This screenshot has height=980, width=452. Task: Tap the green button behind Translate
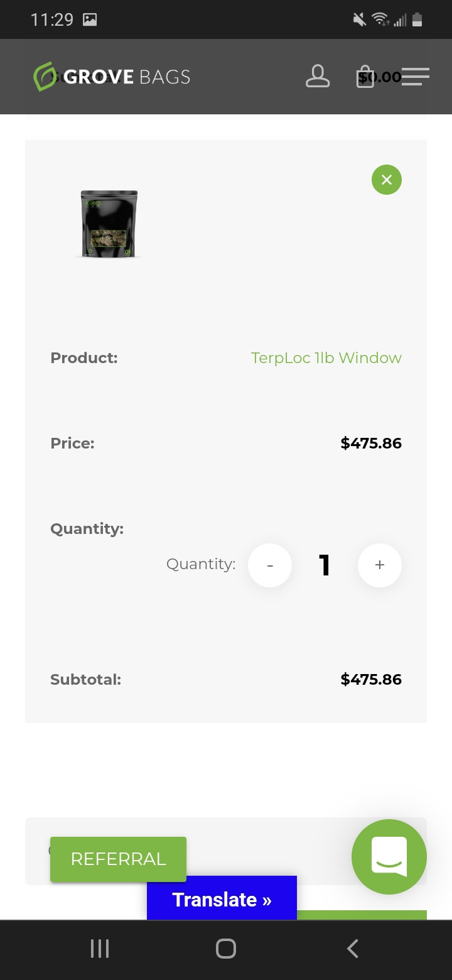click(362, 915)
